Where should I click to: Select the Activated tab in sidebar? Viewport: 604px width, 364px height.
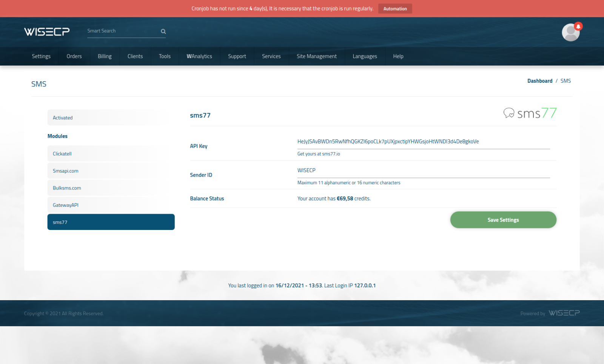pos(111,118)
